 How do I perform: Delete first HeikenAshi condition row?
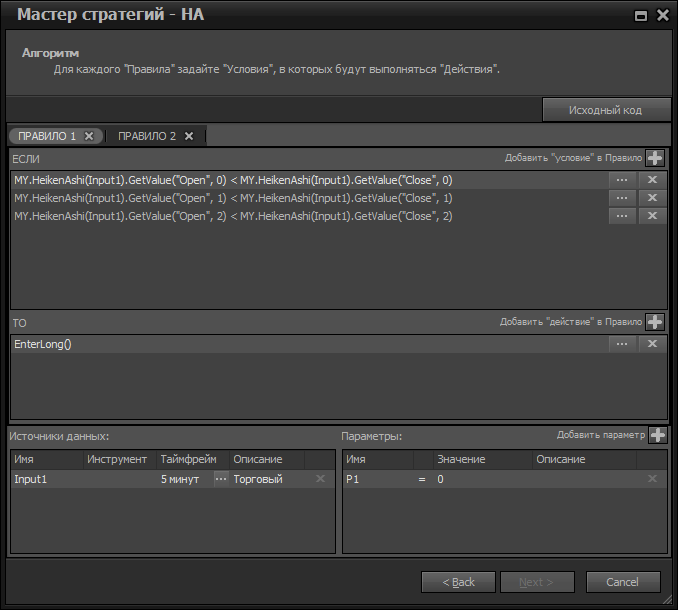652,180
